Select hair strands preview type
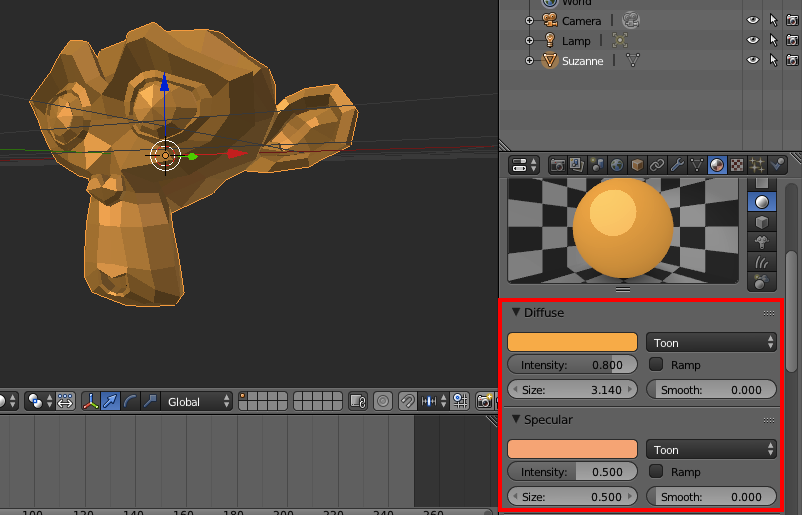 762,262
